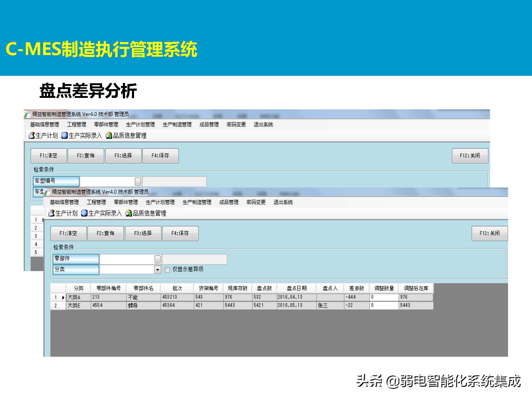Viewport: 532px width, 399px height.
Task: Click 车型编号 input field in back window
Action: pyautogui.click(x=107, y=181)
